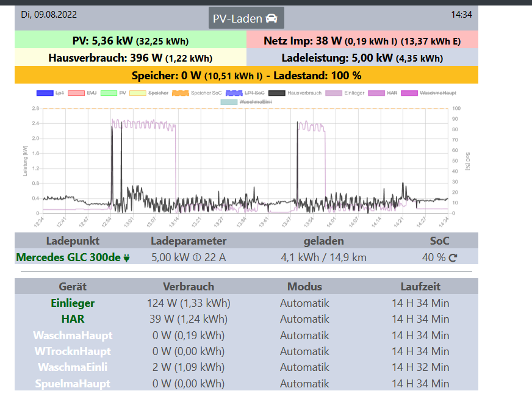Click the Speicher Ladestand 100 % bar

(246, 76)
